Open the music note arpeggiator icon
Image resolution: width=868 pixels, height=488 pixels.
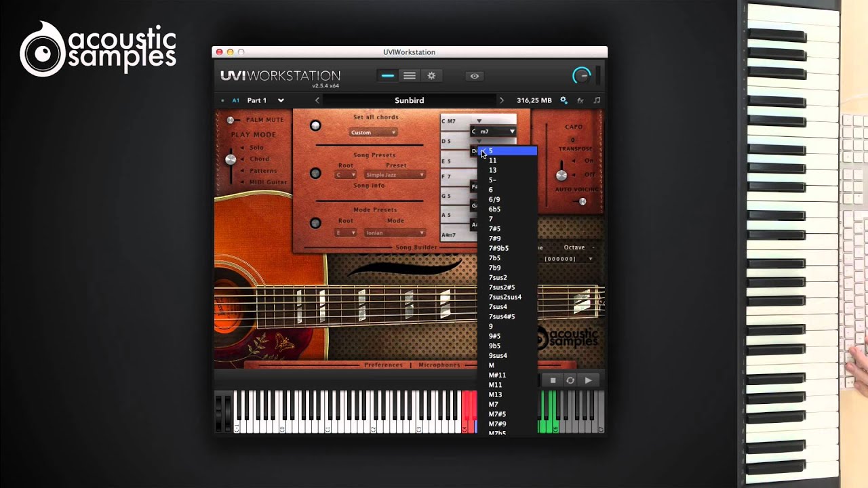coord(597,100)
